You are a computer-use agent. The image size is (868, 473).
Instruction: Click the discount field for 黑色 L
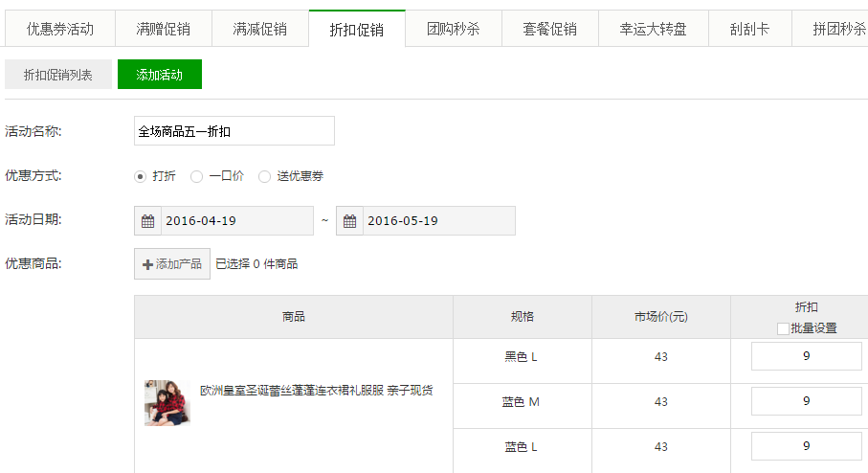pyautogui.click(x=806, y=356)
